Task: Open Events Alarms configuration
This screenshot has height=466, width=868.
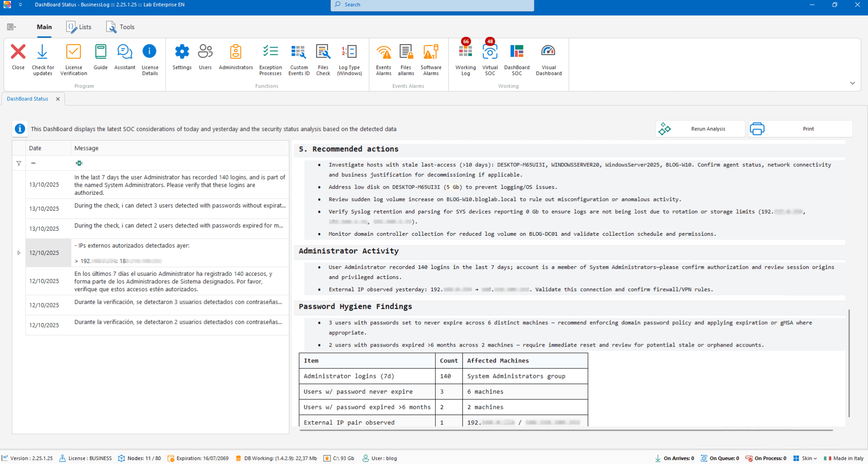Action: 383,59
